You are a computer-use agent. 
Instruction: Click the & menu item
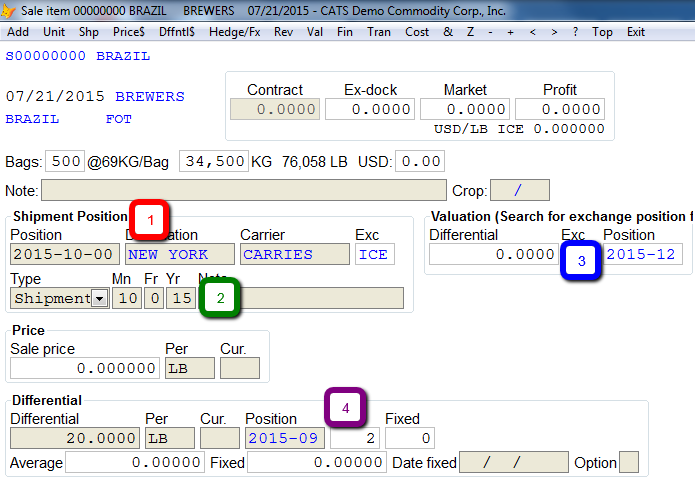click(448, 32)
